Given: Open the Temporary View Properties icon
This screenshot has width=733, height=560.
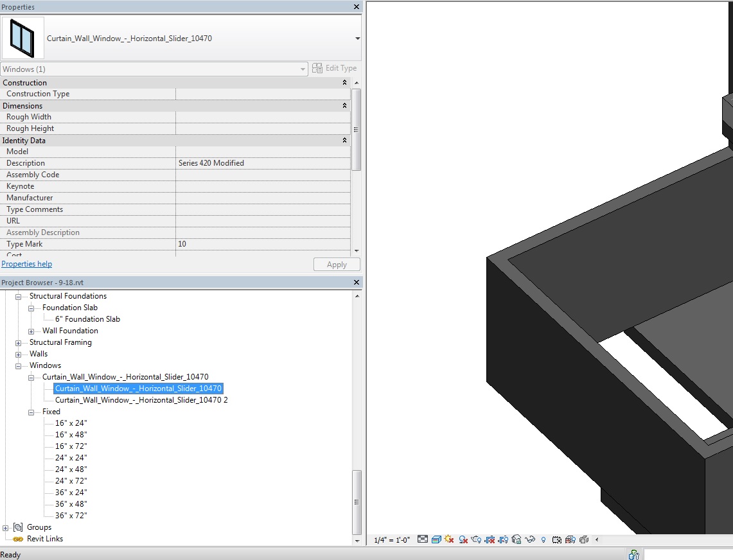Looking at the screenshot, I should point(557,539).
